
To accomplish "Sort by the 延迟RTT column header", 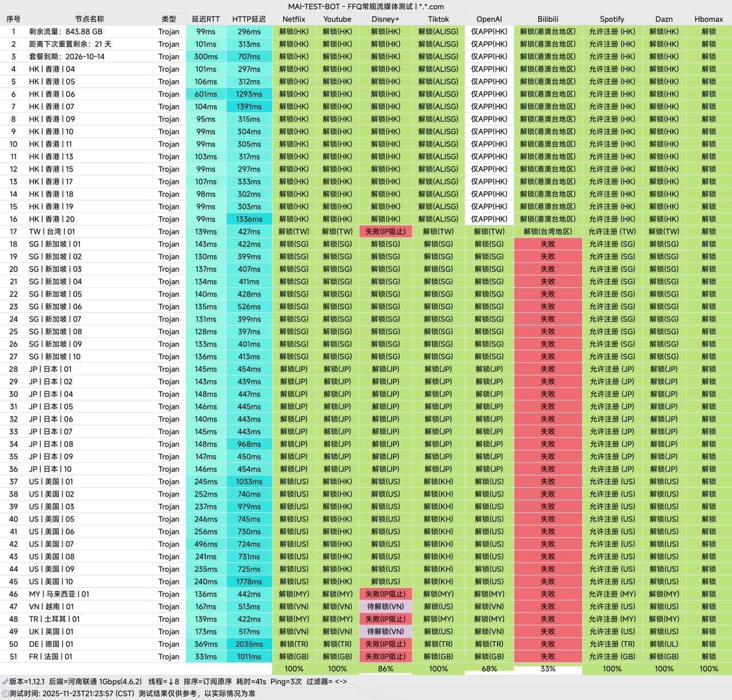I will point(205,19).
